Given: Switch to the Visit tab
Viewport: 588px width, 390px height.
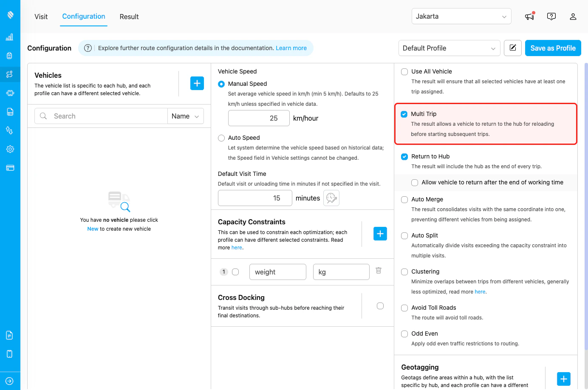Looking at the screenshot, I should (x=41, y=17).
